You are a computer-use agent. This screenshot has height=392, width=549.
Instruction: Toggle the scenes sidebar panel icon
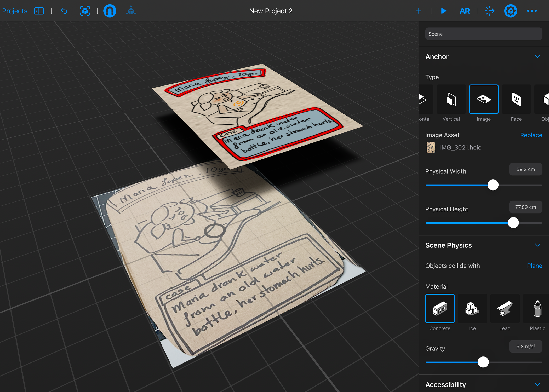39,11
